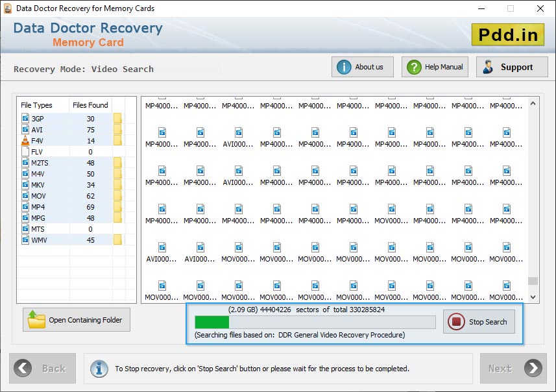
Task: Select the blank FLV file type icon
Action: (x=25, y=151)
